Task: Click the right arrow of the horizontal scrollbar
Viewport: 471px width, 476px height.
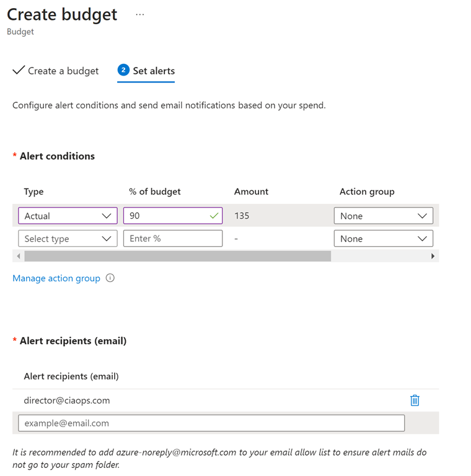Action: (433, 256)
